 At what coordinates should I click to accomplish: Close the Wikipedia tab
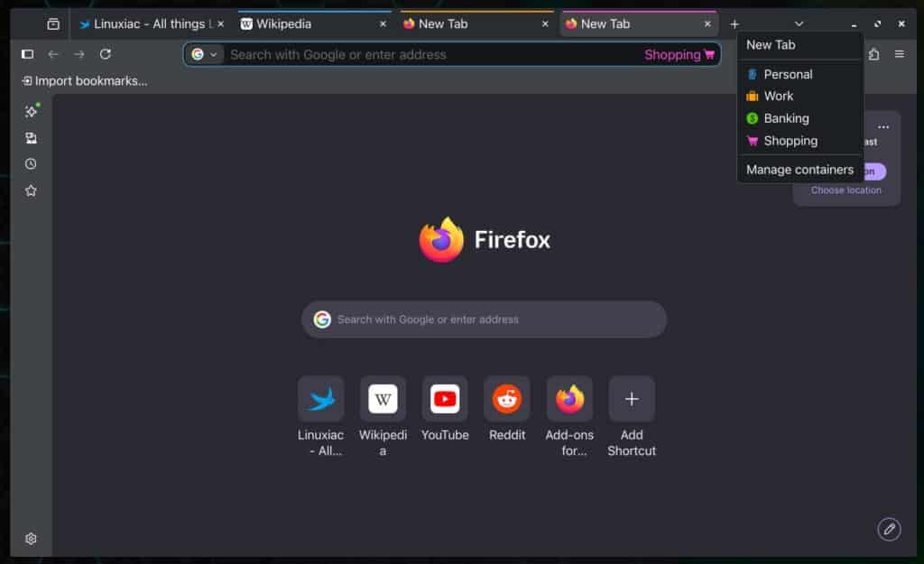tap(383, 24)
